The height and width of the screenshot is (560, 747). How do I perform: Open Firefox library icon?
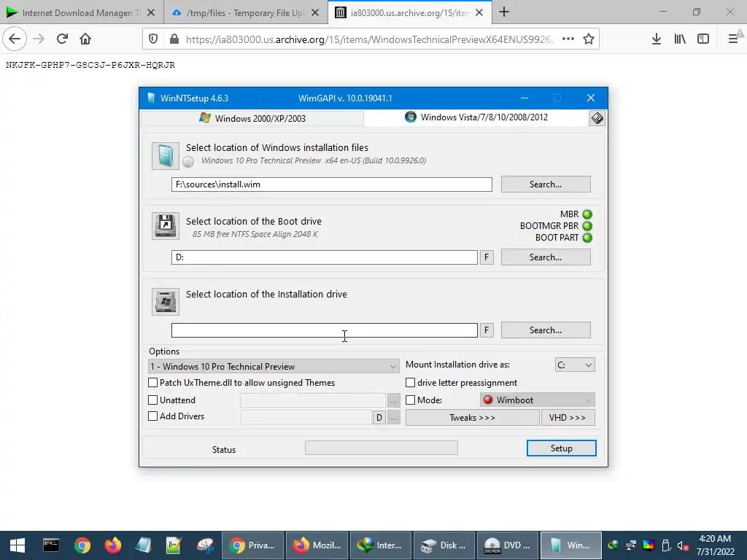(680, 39)
